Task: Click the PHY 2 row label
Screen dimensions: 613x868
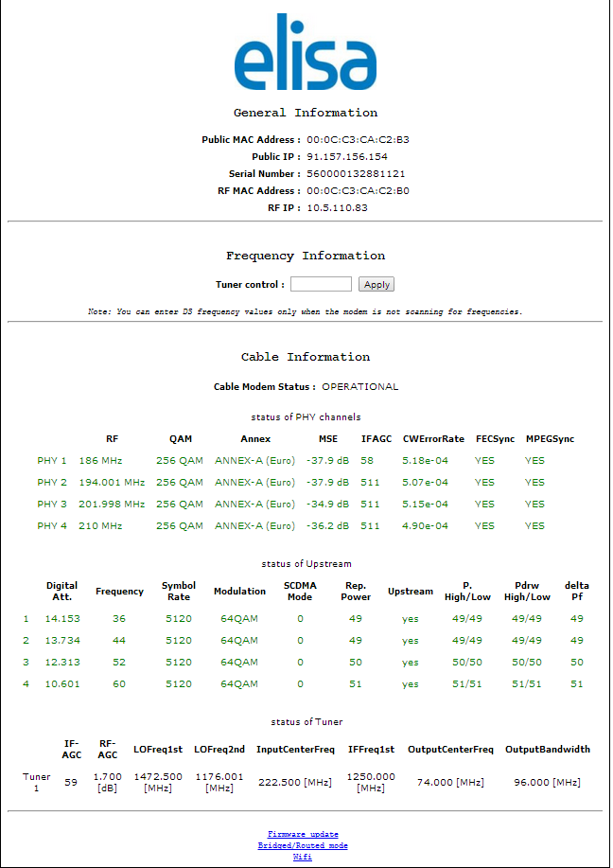Action: pos(52,482)
